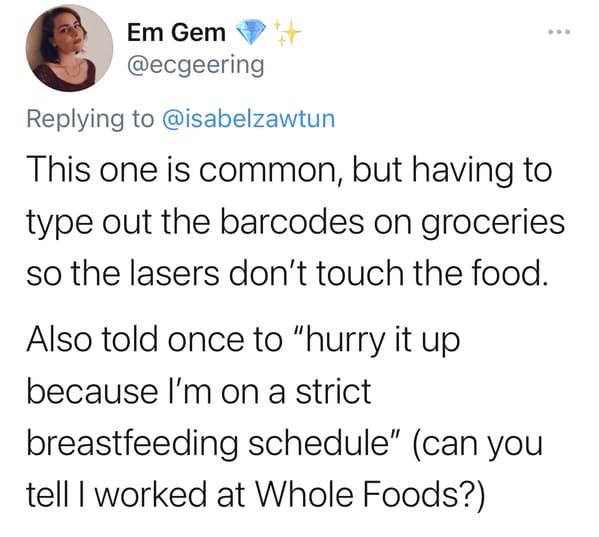Image resolution: width=599 pixels, height=537 pixels.
Task: Click the word "barcodes" in the tweet
Action: [x=292, y=222]
